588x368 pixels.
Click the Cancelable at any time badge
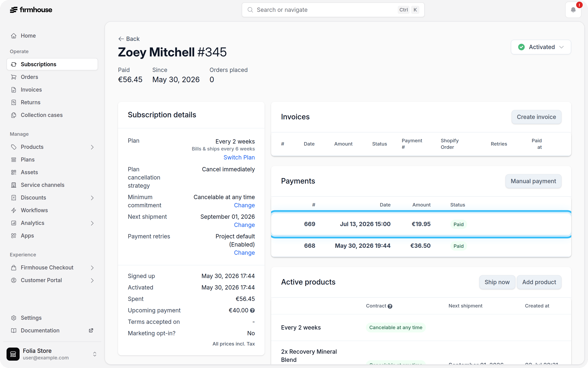click(x=395, y=328)
